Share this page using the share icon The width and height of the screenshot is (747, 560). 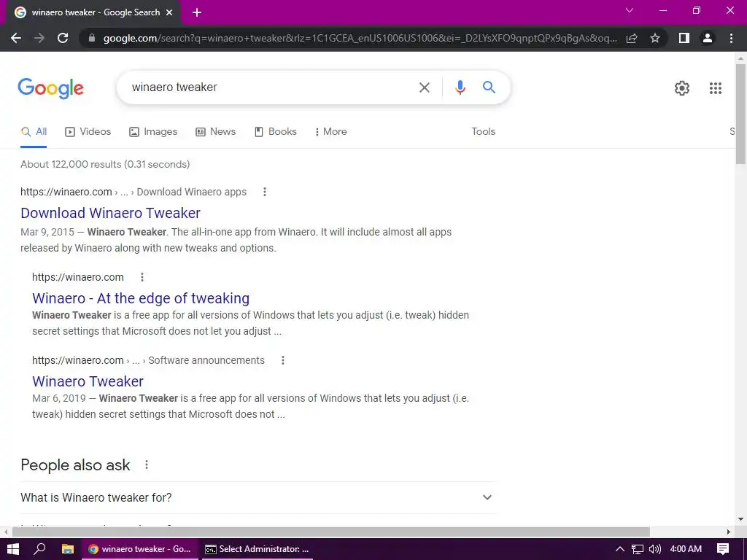[632, 38]
